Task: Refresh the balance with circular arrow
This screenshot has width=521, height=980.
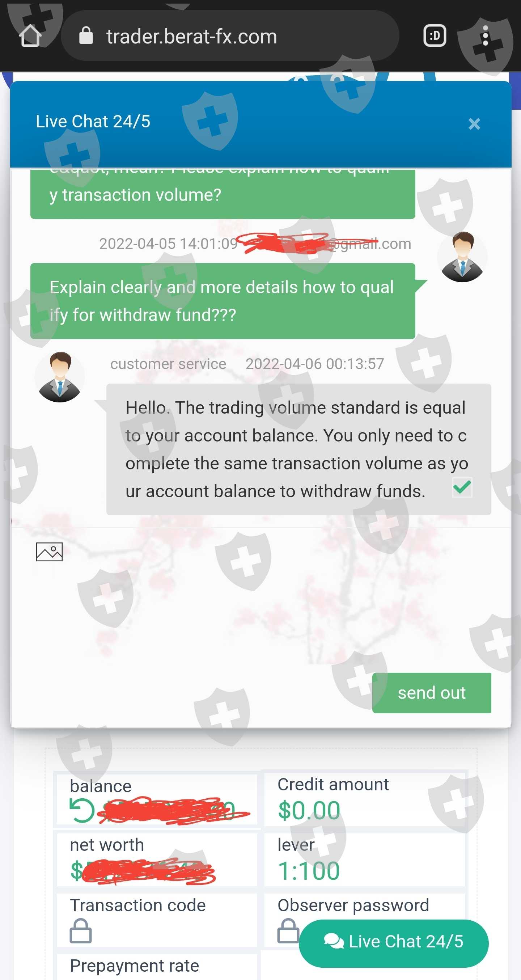Action: [82, 810]
